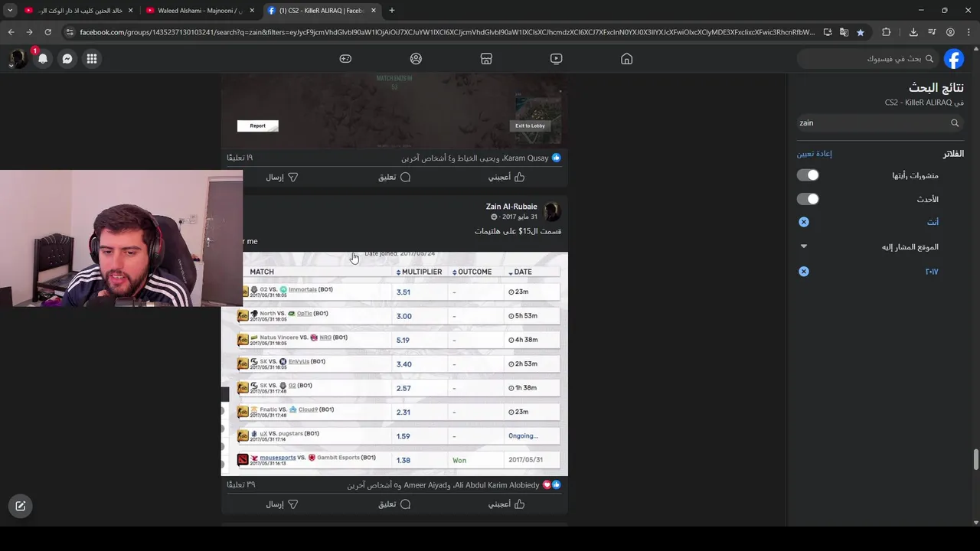
Task: Go to Facebook Home tab icon
Action: (626, 59)
